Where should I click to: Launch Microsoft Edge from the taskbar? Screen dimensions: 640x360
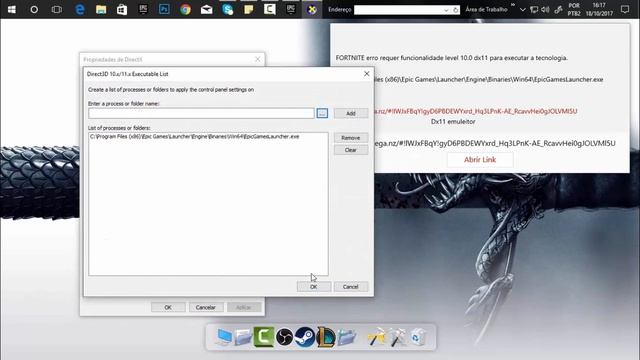[80, 9]
